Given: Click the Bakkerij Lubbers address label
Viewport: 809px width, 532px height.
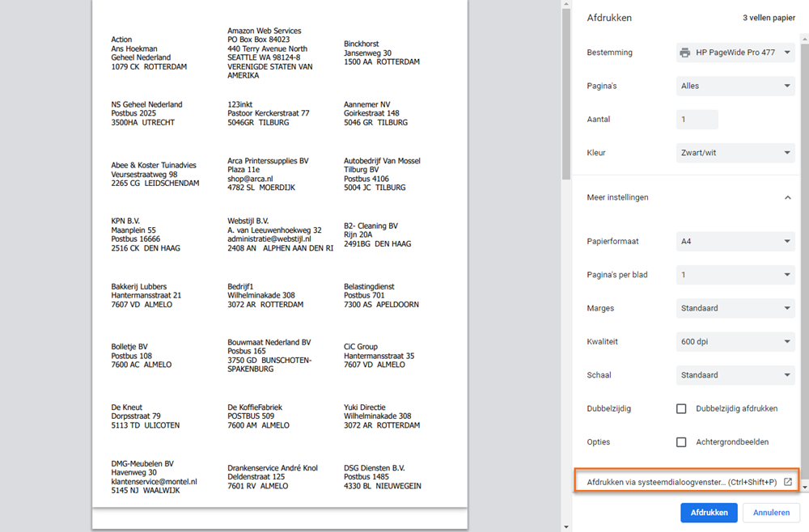Looking at the screenshot, I should 146,295.
